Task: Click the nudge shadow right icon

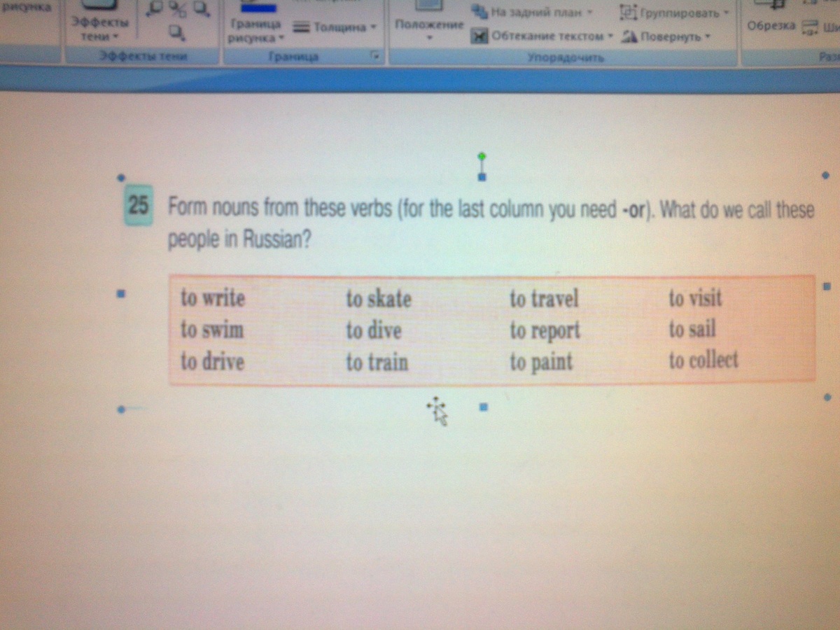Action: point(200,8)
